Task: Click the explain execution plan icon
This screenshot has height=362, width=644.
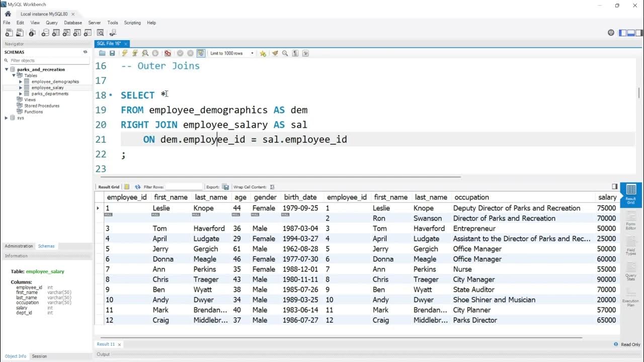Action: coord(145,53)
